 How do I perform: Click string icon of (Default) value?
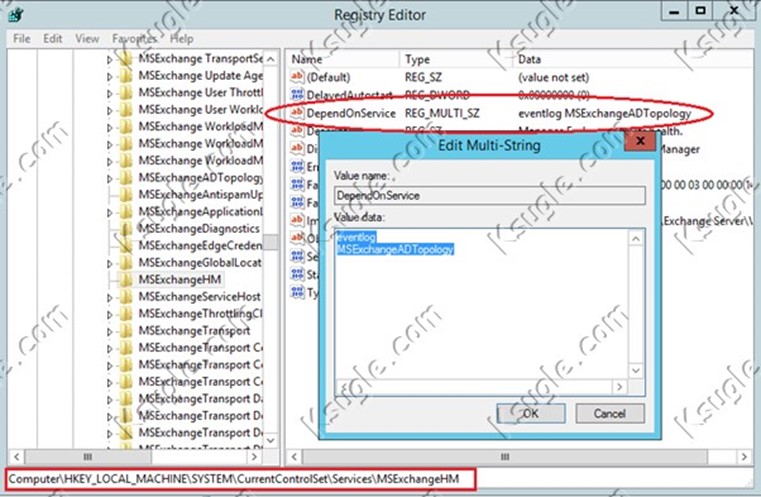tap(297, 77)
